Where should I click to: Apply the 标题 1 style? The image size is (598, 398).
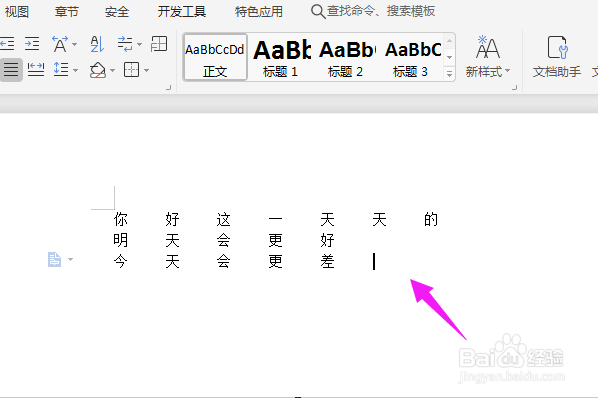pos(281,57)
